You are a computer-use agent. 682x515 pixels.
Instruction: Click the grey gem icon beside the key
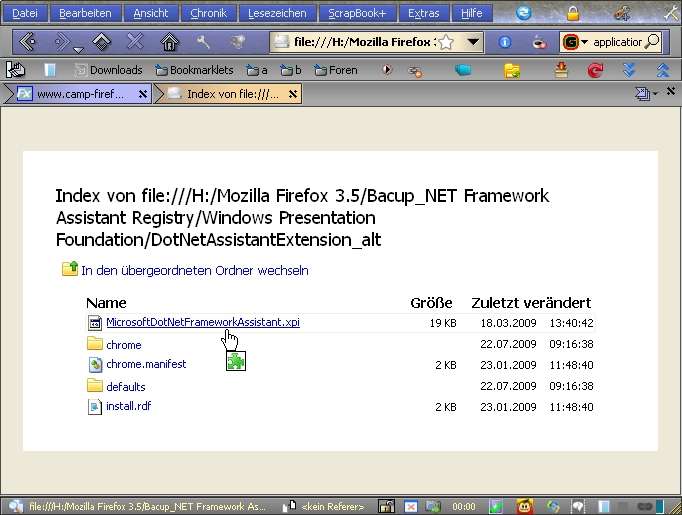click(x=237, y=42)
